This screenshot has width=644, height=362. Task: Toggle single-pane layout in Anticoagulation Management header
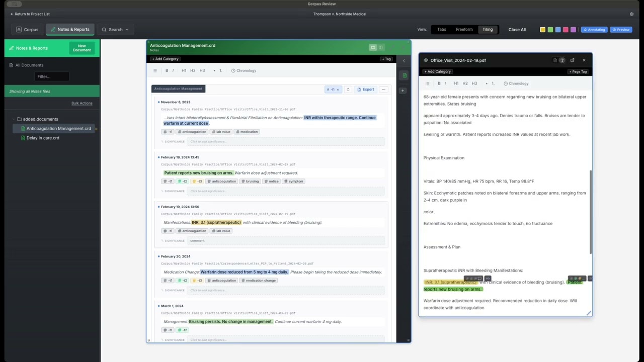373,48
